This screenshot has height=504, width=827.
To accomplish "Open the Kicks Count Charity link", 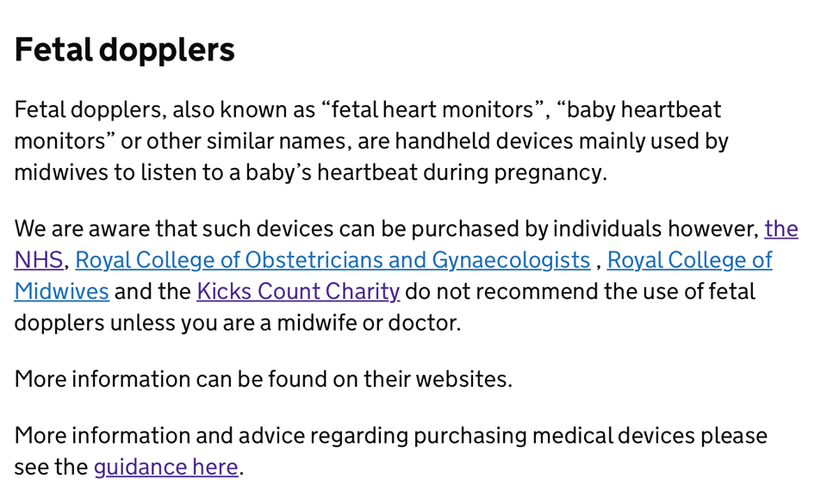I will [299, 291].
